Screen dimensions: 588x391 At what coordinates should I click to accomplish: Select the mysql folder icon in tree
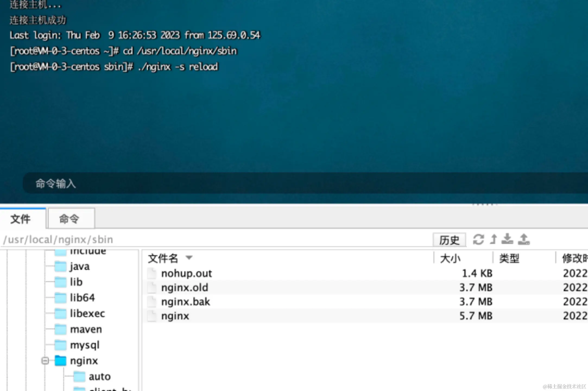point(61,345)
